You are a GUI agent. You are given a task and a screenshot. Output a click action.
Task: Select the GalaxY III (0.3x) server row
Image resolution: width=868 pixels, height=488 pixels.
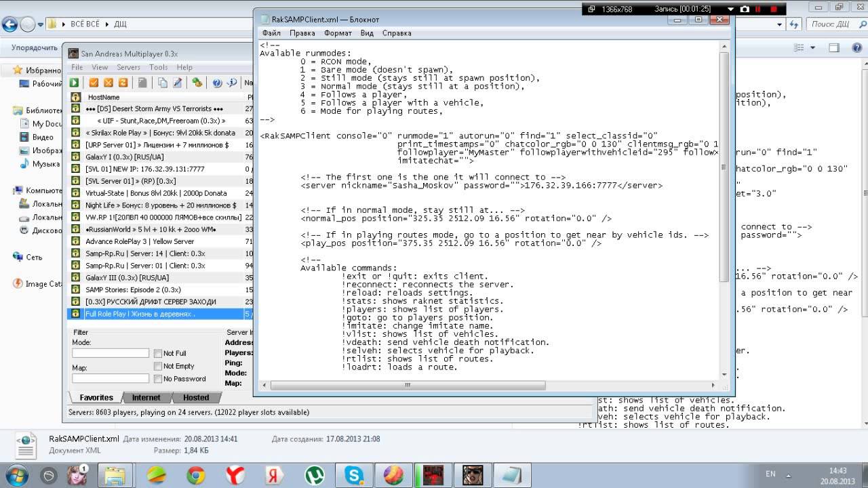click(x=159, y=278)
